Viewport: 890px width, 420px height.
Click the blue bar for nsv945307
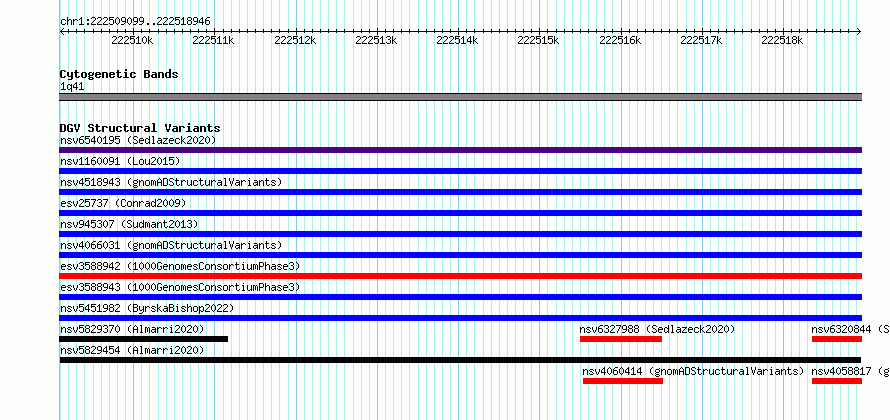(x=460, y=234)
